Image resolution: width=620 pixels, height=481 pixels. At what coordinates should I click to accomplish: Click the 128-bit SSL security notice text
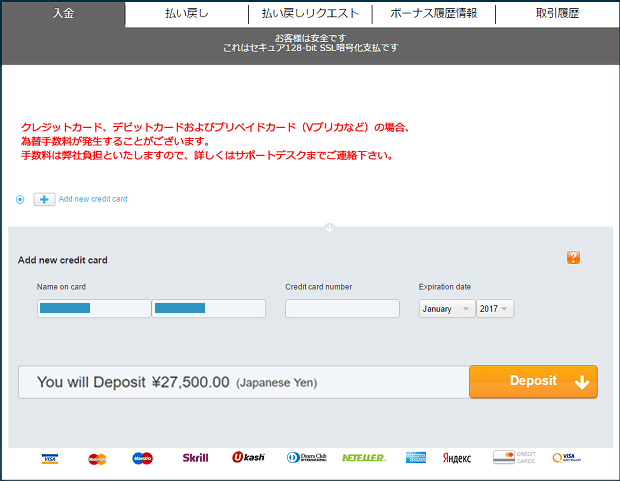click(x=310, y=48)
